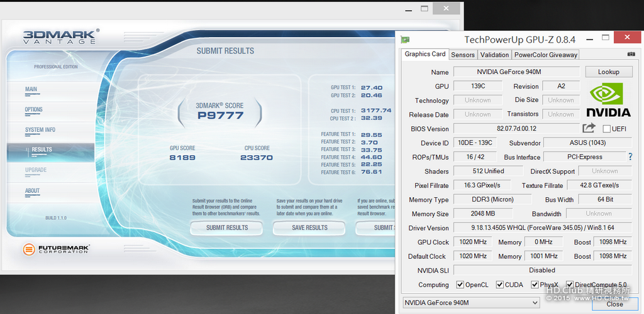Maximize the 3DMark Vantage window
Screen dimensions: 644x314
425,8
